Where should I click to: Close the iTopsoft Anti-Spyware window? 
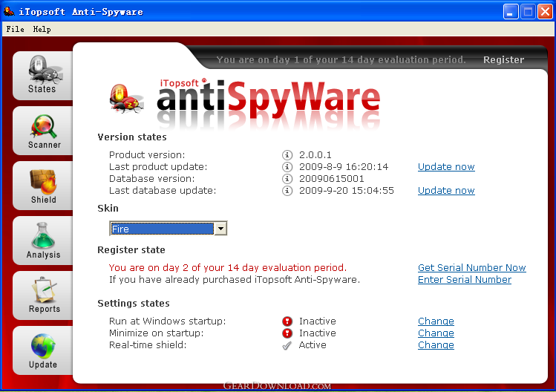[545, 12]
